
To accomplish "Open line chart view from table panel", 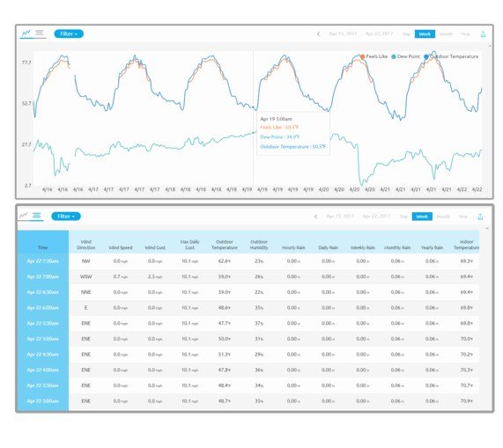I will [24, 216].
